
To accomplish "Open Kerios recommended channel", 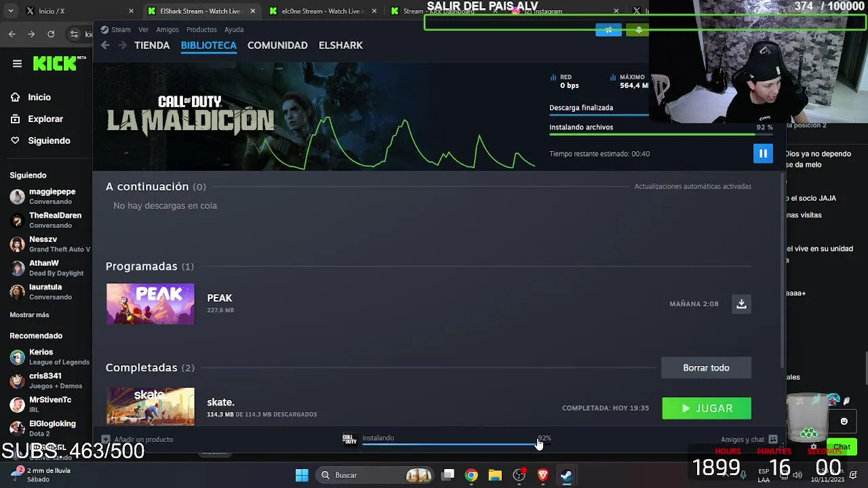I will point(46,357).
